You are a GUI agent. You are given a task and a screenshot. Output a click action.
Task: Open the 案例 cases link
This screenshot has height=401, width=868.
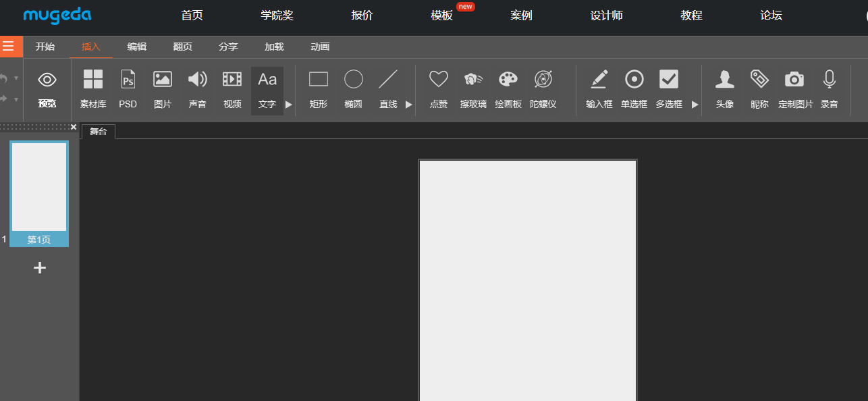pos(522,16)
